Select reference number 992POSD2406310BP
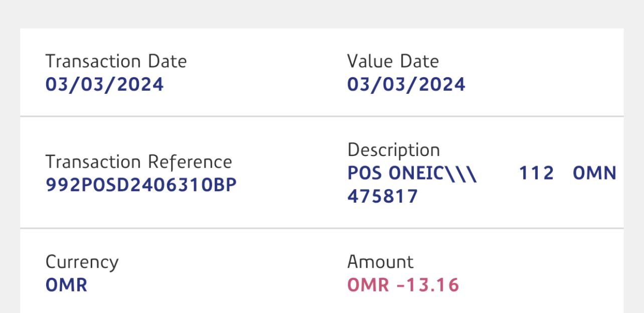Image resolution: width=644 pixels, height=313 pixels. click(x=141, y=185)
